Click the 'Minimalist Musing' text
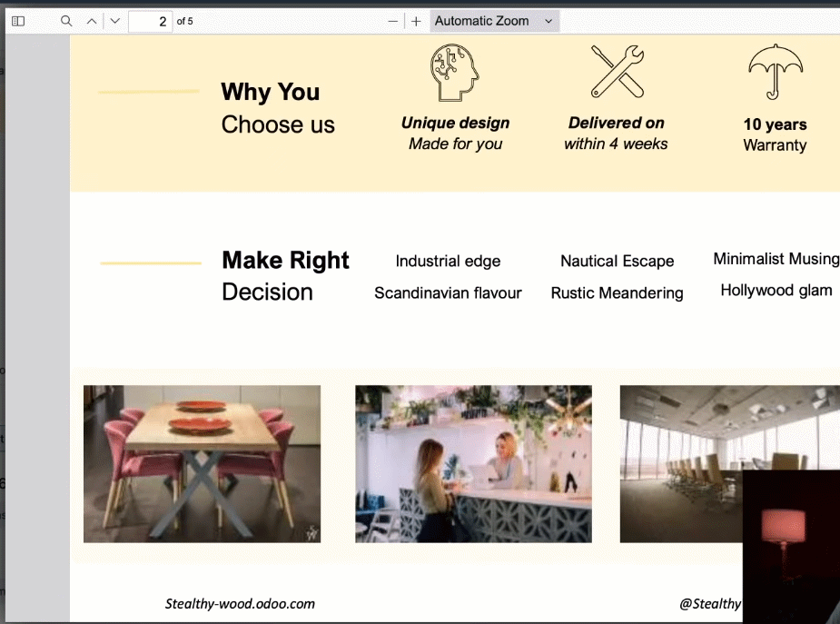Screen dimensions: 840x624 pos(776,259)
